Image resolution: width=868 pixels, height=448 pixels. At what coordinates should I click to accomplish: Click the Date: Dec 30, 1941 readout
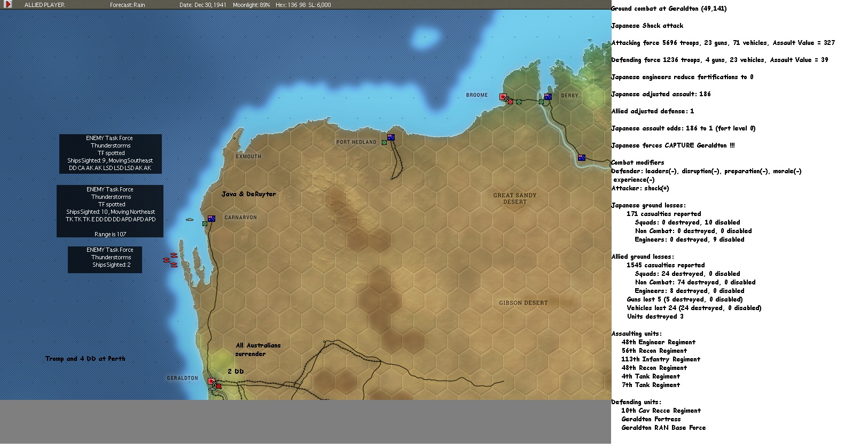click(x=203, y=5)
